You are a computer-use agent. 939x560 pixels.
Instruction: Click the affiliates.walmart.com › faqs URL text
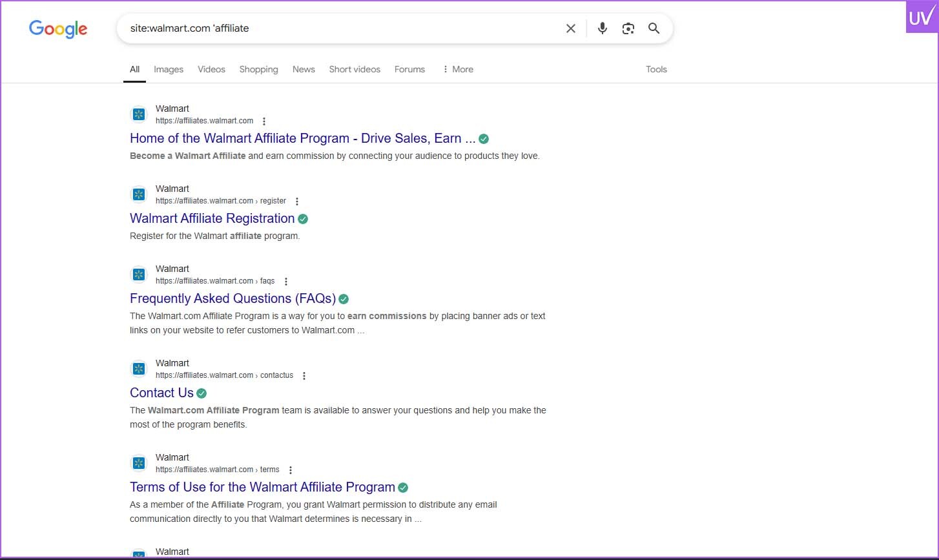(215, 281)
